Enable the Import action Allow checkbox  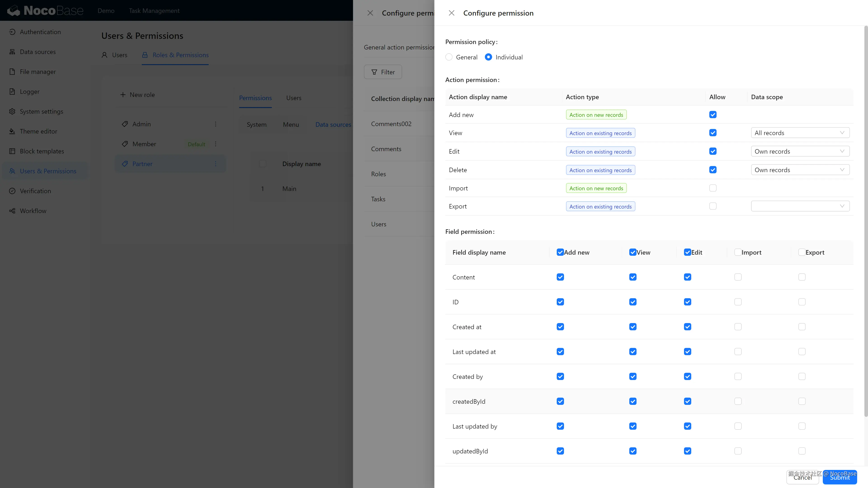(x=713, y=188)
